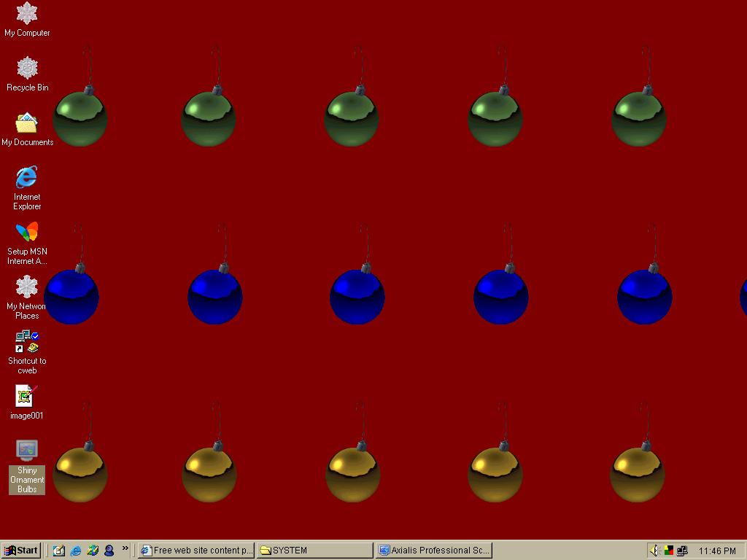
Task: Switch to the SYSTEM folder taskbar button
Action: 315,551
